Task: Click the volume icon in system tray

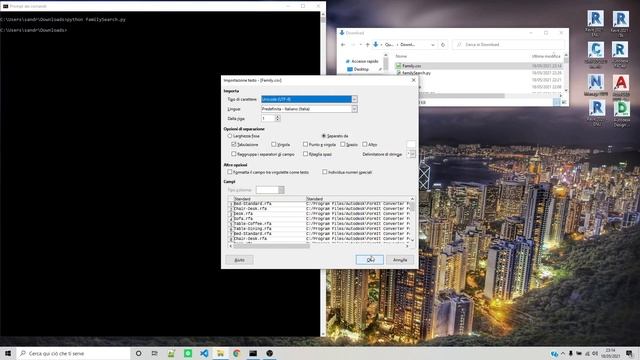Action: [595, 353]
